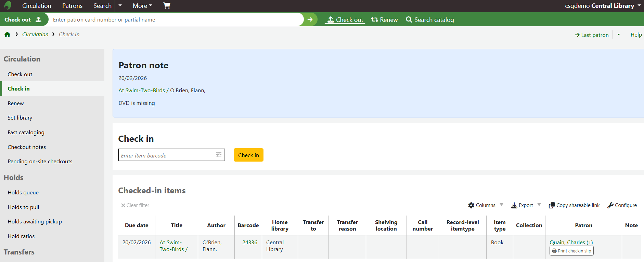
Task: Sort table by Title column header
Action: coord(177,225)
